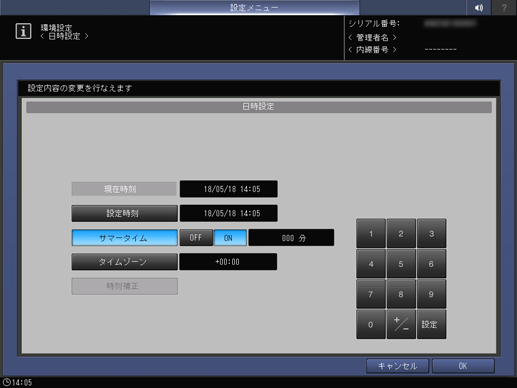This screenshot has height=388, width=517.
Task: Click the 内線番号 label
Action: 372,50
